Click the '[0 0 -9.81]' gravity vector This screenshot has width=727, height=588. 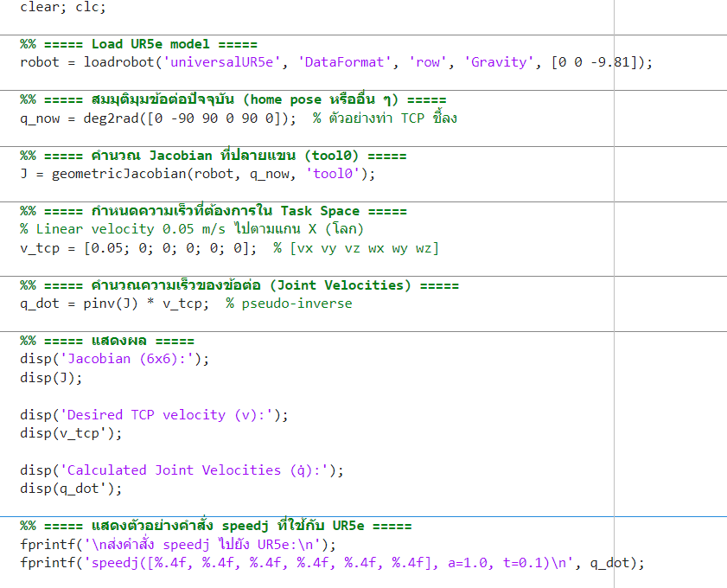coord(595,62)
